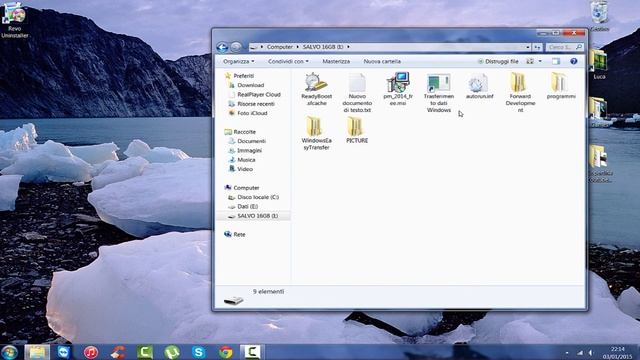Expand the arrow after Computer breadcrumb
This screenshot has height=360, width=640.
(x=298, y=47)
